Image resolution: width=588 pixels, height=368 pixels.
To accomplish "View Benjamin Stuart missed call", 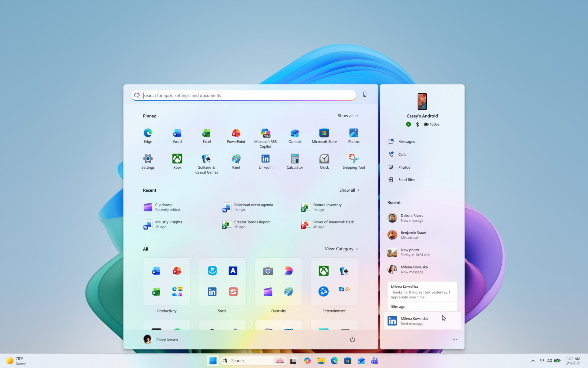I will (422, 235).
